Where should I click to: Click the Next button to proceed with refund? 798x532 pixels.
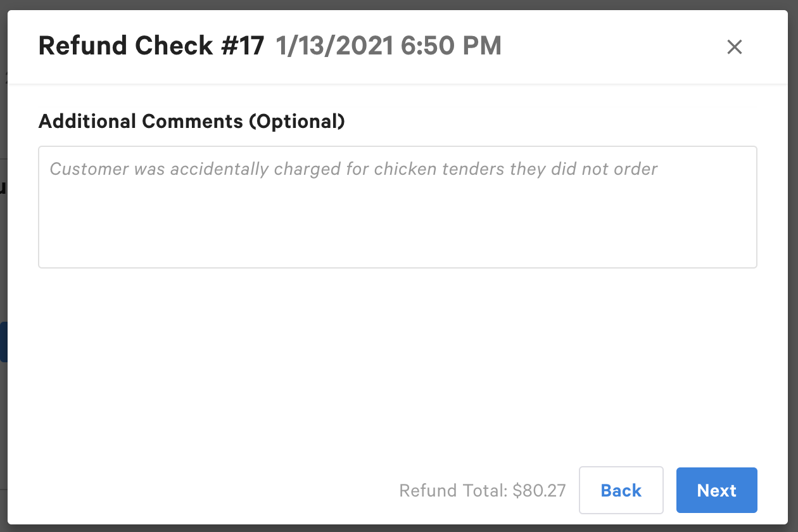[x=716, y=490]
